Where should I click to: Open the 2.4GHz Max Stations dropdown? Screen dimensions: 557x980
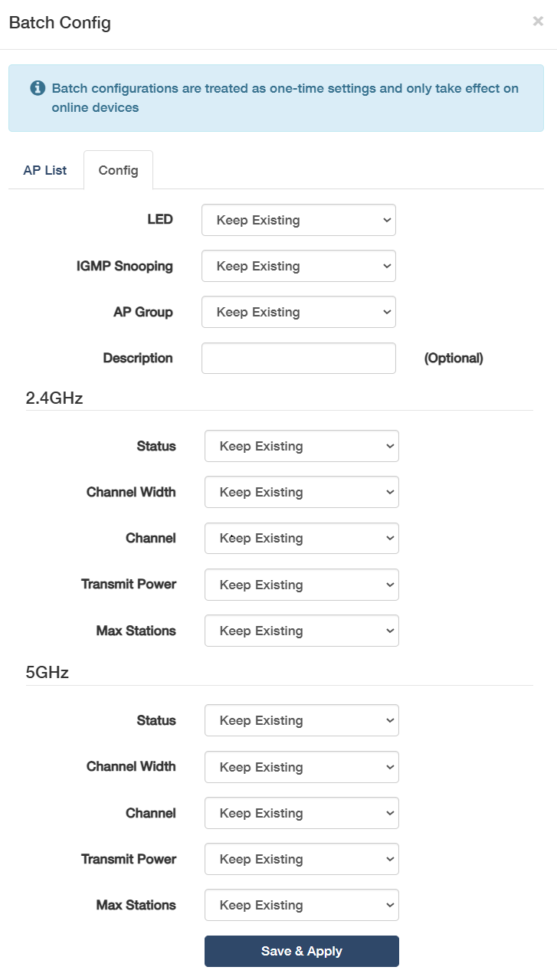[x=301, y=631]
